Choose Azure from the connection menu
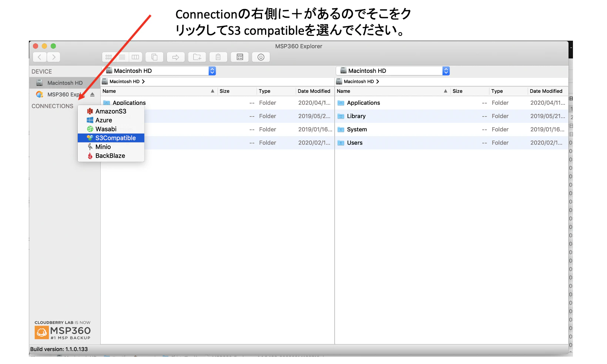Viewport: 607px width, 364px height. [111, 120]
